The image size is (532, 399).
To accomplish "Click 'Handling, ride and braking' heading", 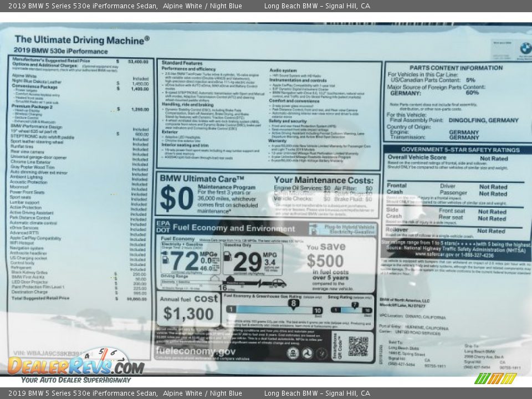I will [x=188, y=105].
